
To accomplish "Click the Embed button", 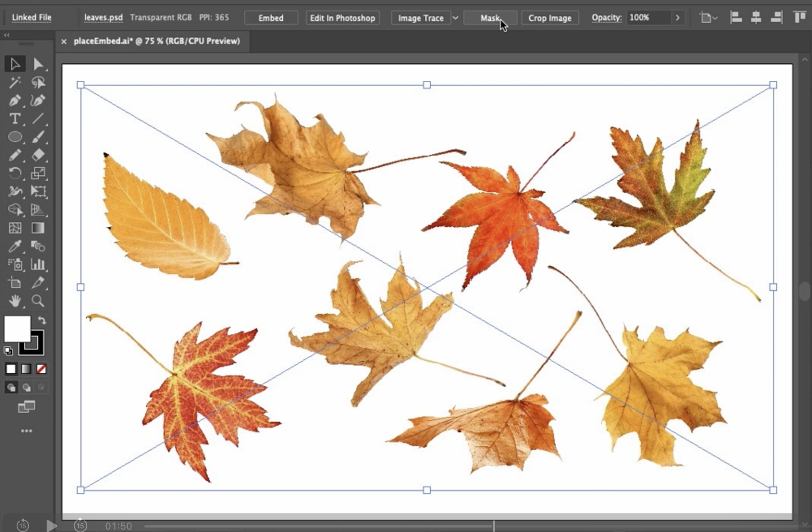I will [271, 18].
